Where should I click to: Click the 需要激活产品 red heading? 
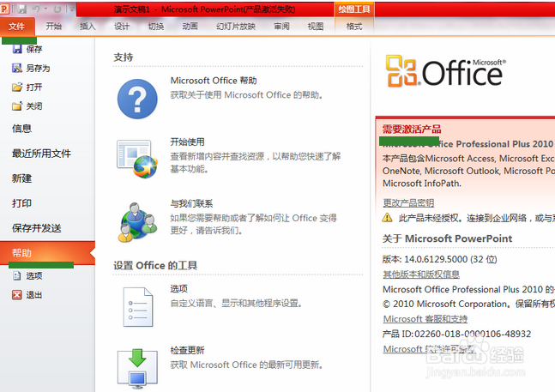point(412,130)
